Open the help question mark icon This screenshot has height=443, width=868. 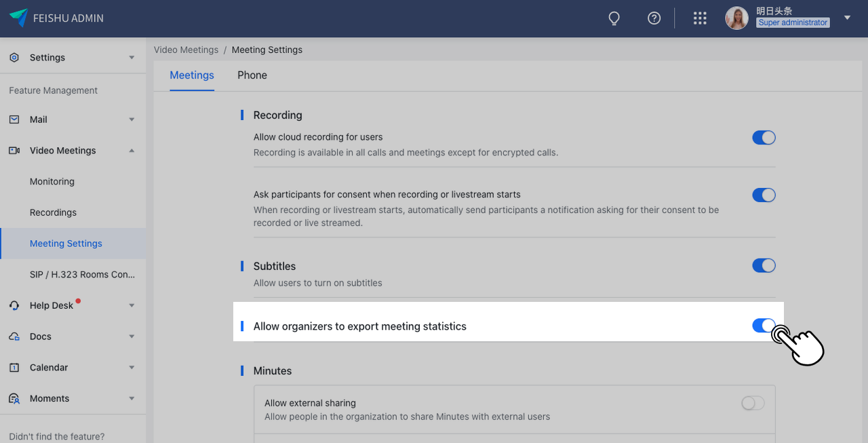pyautogui.click(x=654, y=18)
